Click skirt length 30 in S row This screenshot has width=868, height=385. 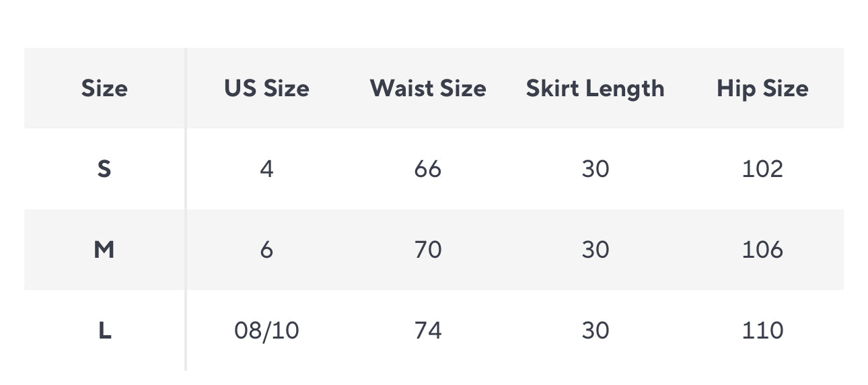[595, 169]
